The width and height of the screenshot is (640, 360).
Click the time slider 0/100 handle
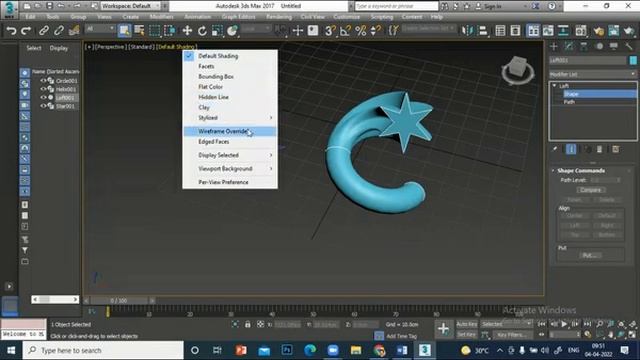[x=119, y=300]
